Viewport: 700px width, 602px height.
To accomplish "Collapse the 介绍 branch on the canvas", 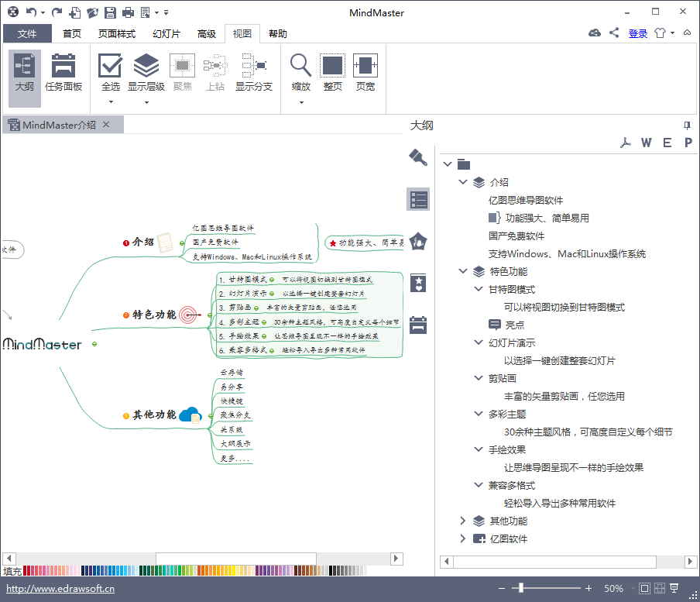I will point(182,243).
